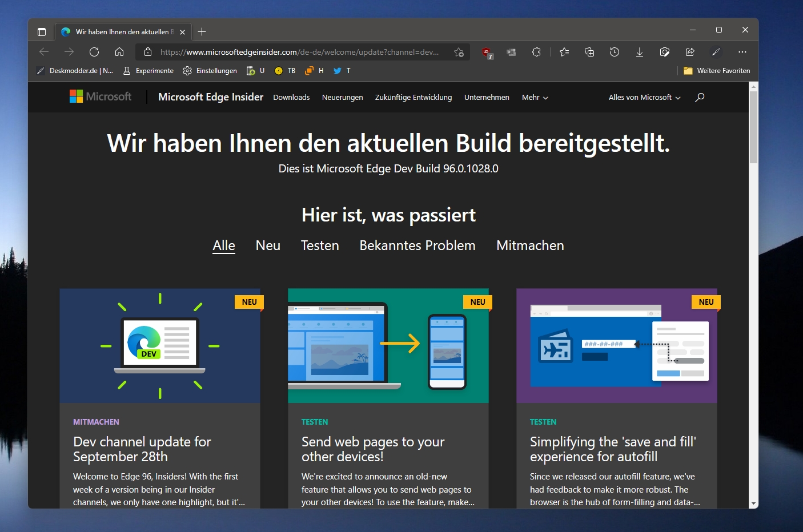Viewport: 803px width, 532px height.
Task: Open the Outlook extension icon
Action: 511,52
